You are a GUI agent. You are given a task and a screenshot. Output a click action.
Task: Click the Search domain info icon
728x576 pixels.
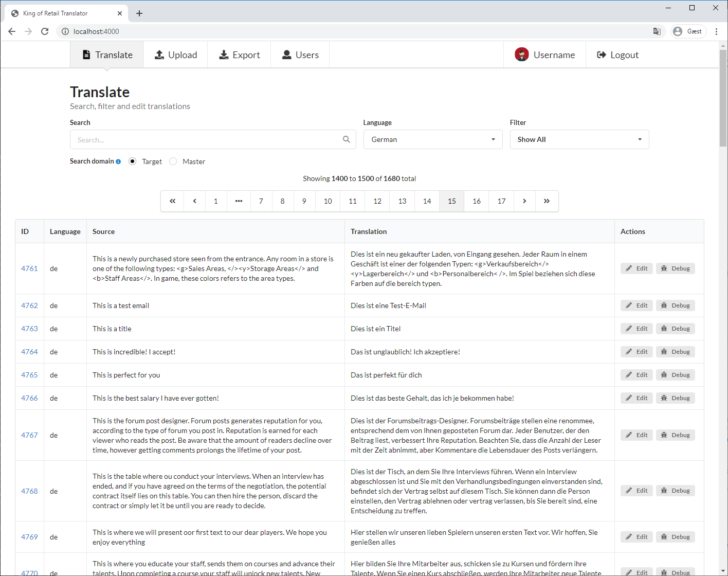(x=118, y=161)
